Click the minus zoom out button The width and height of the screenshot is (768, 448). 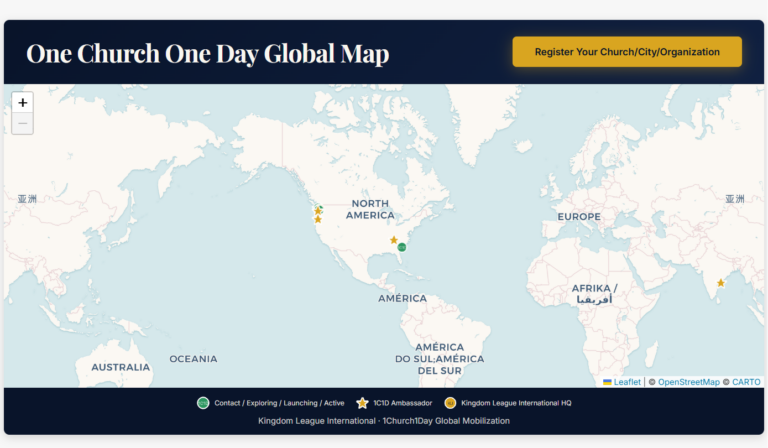23,123
